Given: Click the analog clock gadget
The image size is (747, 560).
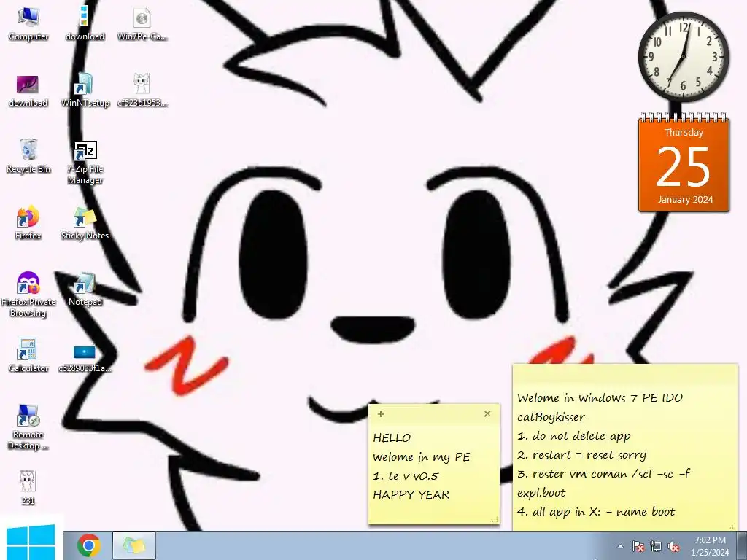Looking at the screenshot, I should click(x=684, y=57).
